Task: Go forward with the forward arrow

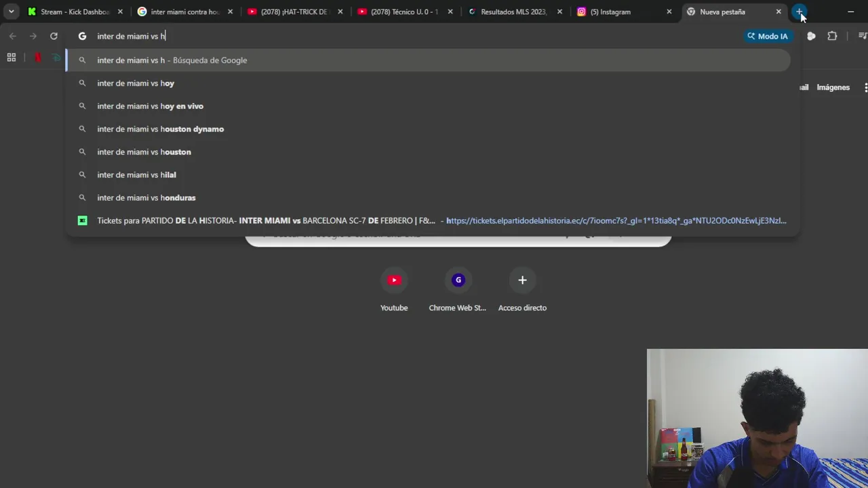Action: point(33,36)
